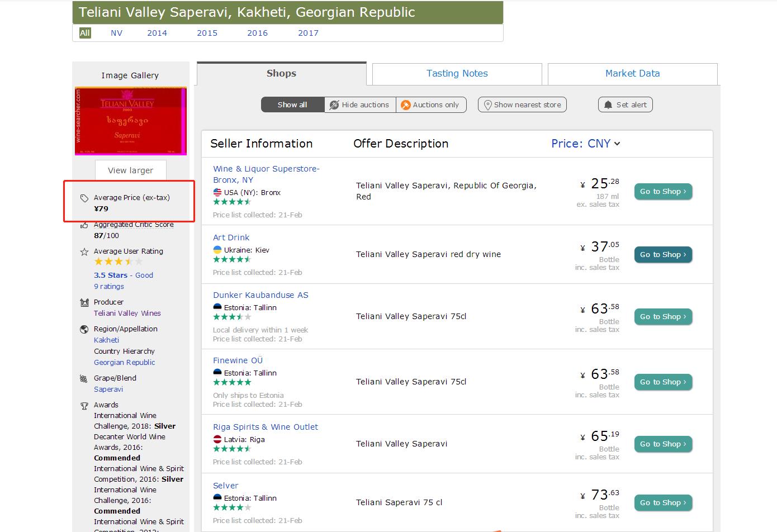
Task: Go to Shop for Dunker Kaubanduse AS
Action: (663, 317)
